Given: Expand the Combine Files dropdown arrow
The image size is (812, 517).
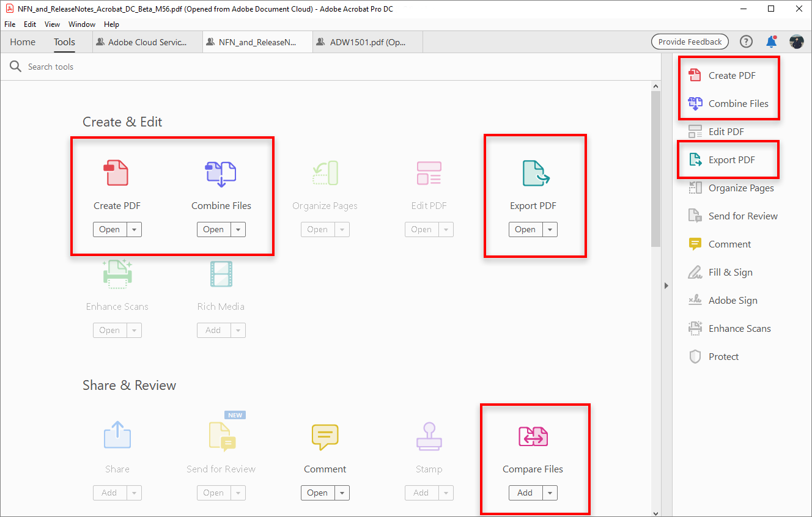Looking at the screenshot, I should (238, 229).
